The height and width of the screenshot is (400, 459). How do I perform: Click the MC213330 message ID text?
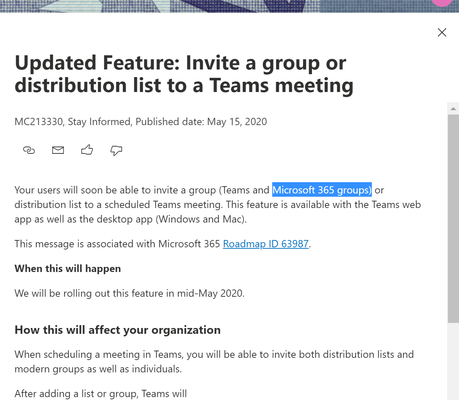[39, 122]
